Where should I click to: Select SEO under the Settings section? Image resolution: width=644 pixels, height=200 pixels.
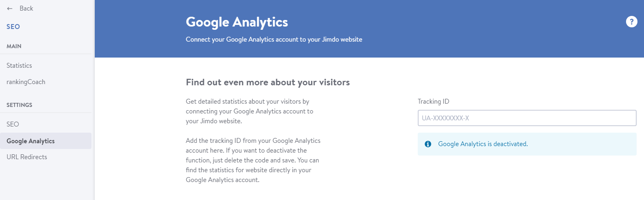point(13,124)
